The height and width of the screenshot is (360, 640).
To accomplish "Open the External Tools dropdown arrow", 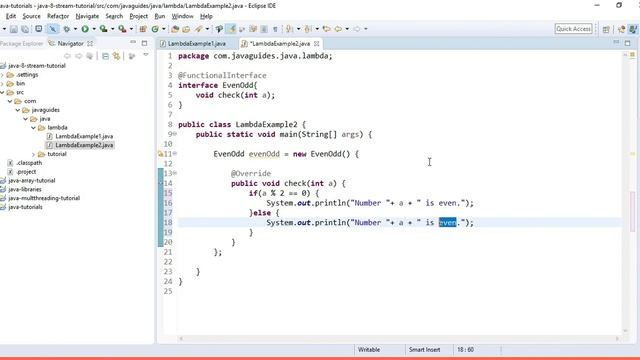I will coord(131,29).
